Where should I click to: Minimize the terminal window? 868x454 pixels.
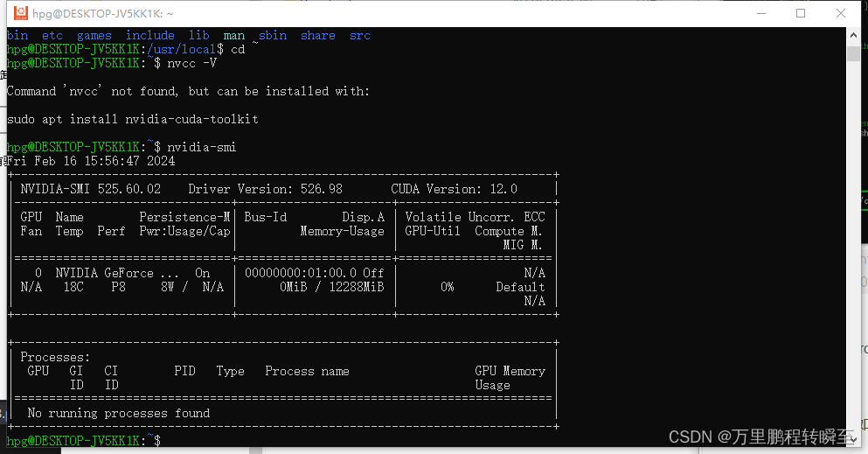coord(761,13)
